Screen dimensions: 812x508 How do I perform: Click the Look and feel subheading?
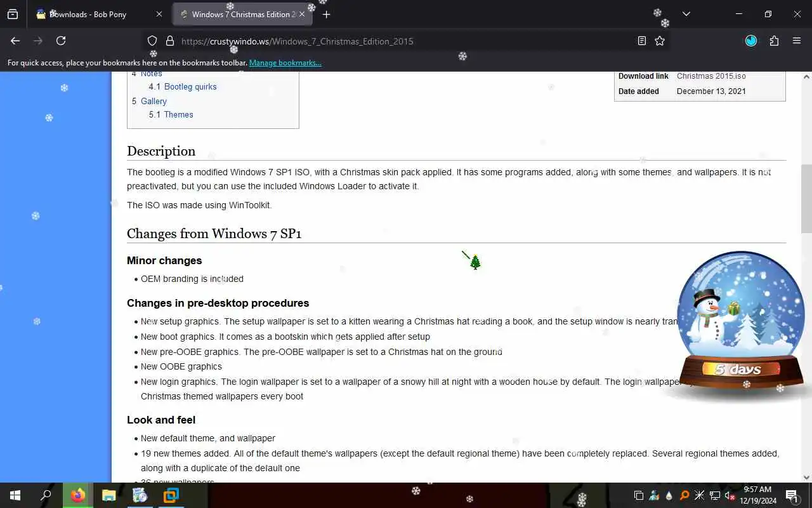click(161, 420)
